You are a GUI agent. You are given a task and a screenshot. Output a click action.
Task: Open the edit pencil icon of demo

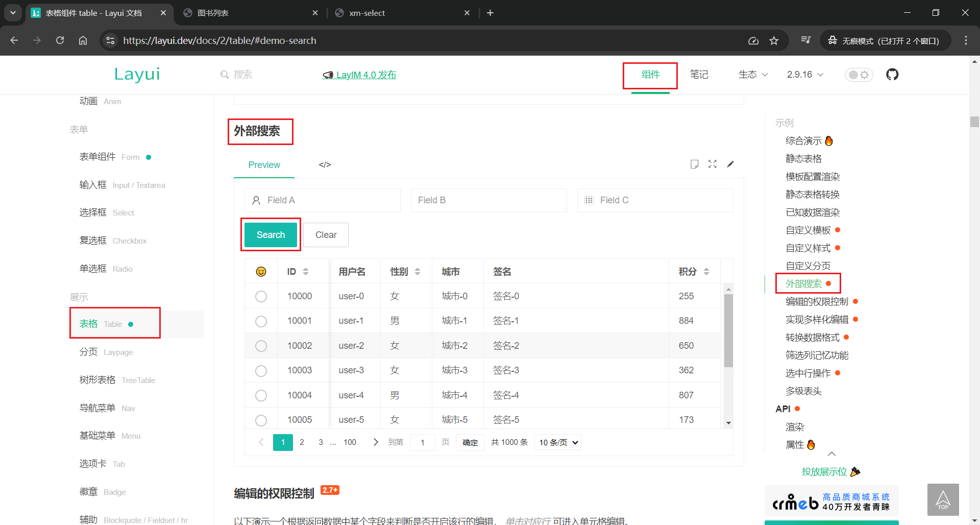coord(730,164)
